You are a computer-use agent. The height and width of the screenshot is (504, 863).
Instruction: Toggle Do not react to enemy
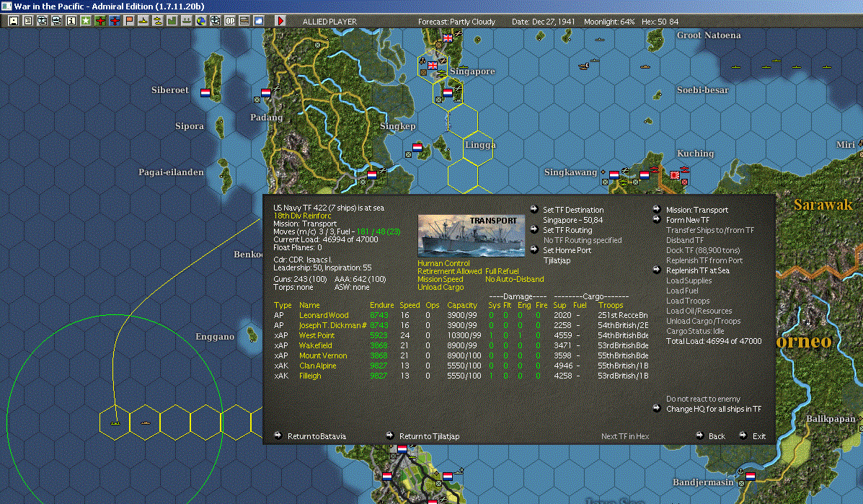click(704, 399)
